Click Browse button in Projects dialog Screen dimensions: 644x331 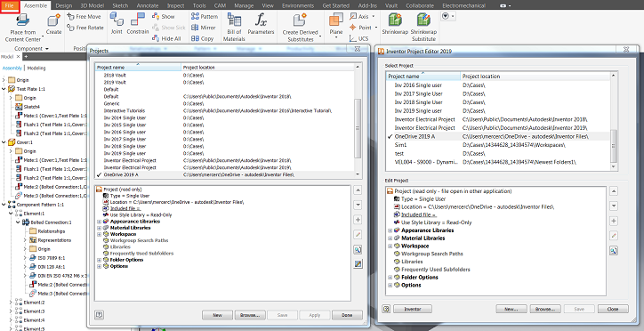(250, 315)
